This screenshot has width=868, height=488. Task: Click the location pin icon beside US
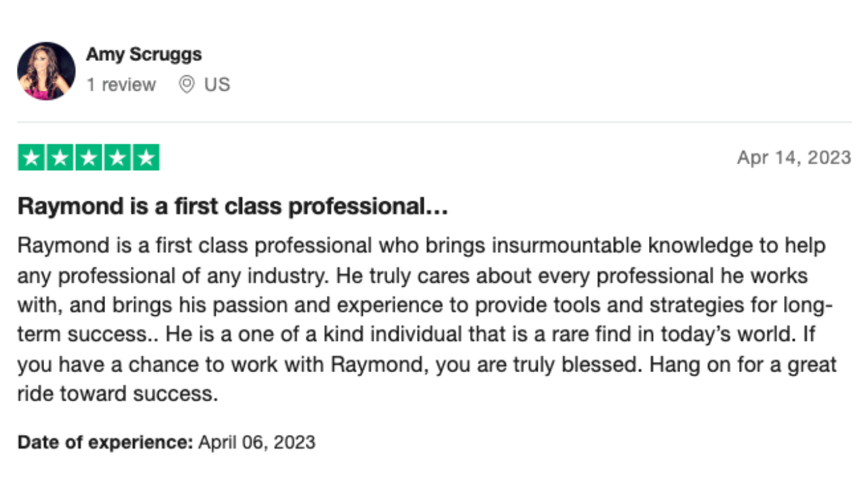pos(186,85)
